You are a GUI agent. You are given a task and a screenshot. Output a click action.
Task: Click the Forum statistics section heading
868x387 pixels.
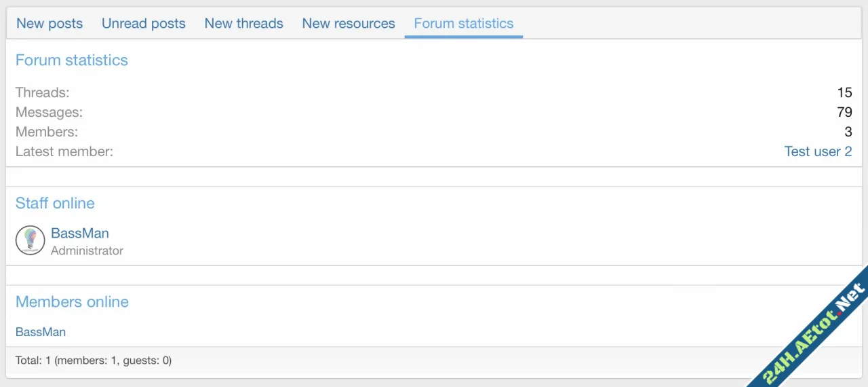(x=71, y=60)
